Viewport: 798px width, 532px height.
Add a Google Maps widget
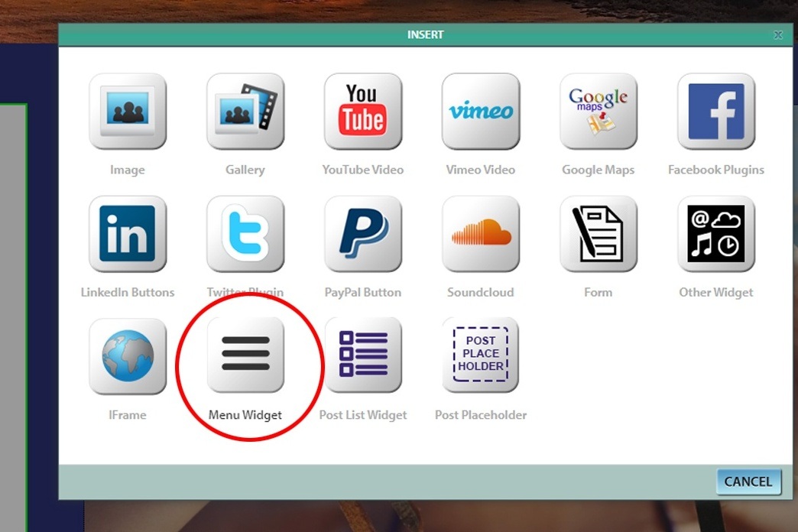coord(598,111)
